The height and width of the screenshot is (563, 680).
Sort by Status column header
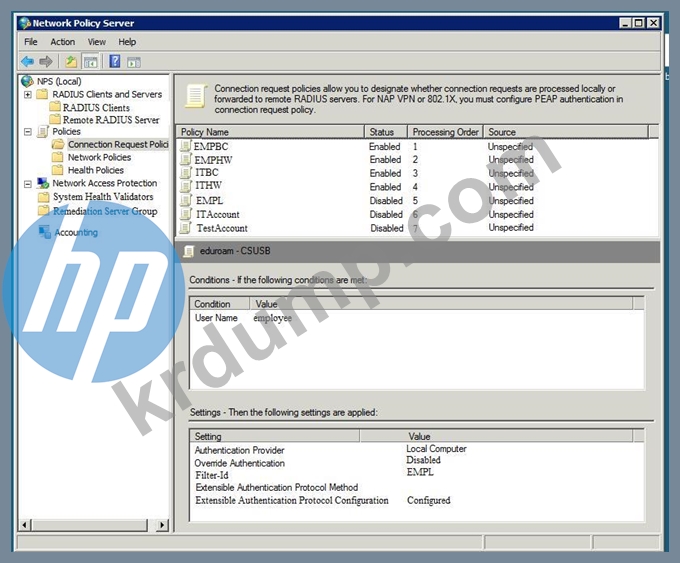pyautogui.click(x=386, y=132)
